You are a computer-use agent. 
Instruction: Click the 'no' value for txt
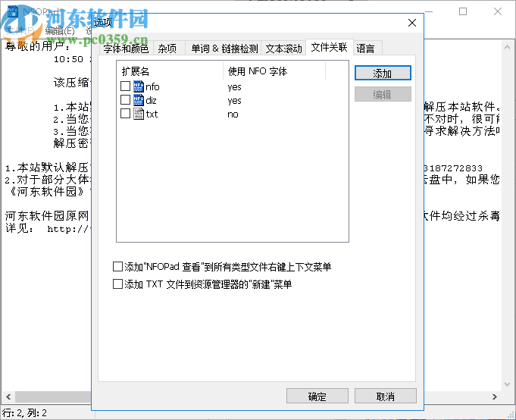tap(233, 114)
